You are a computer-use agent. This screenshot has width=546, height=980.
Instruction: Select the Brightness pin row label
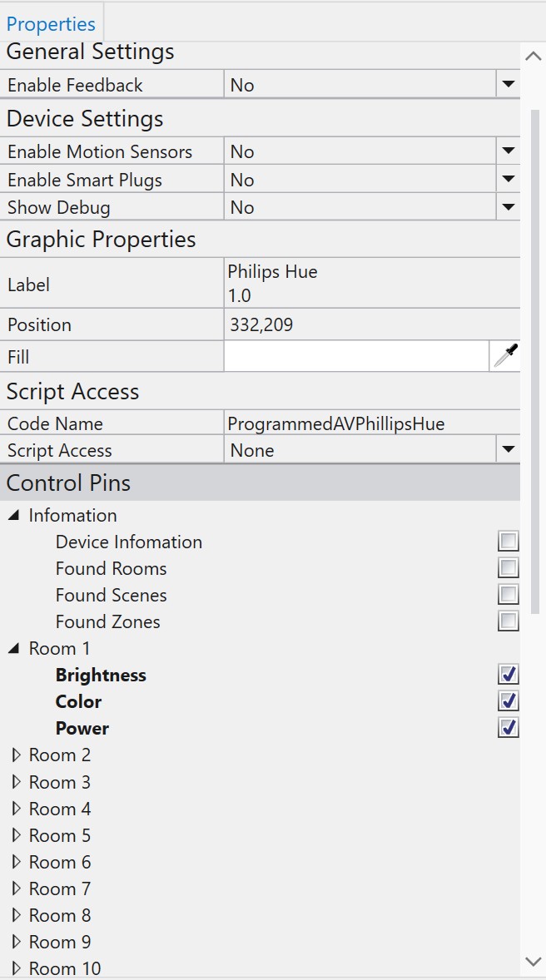pos(101,675)
